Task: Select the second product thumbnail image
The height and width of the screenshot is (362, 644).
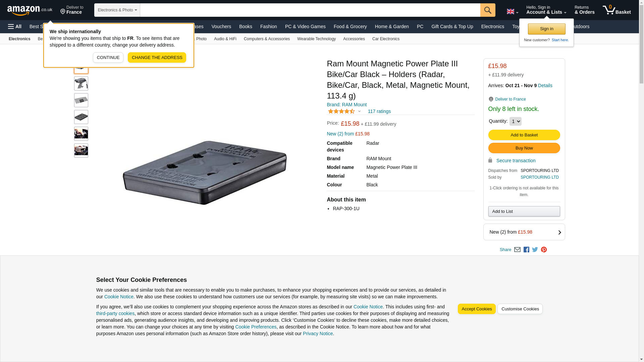Action: point(81,83)
